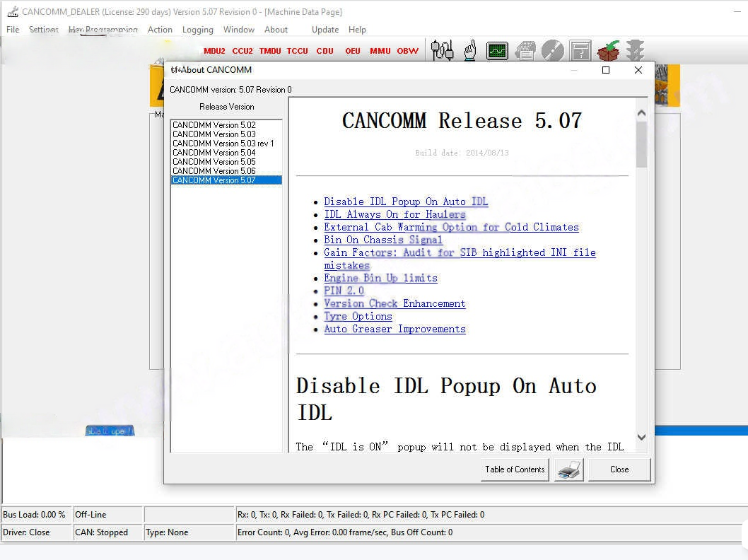748x560 pixels.
Task: Click the connector plugs toolbar icon
Action: [x=442, y=50]
